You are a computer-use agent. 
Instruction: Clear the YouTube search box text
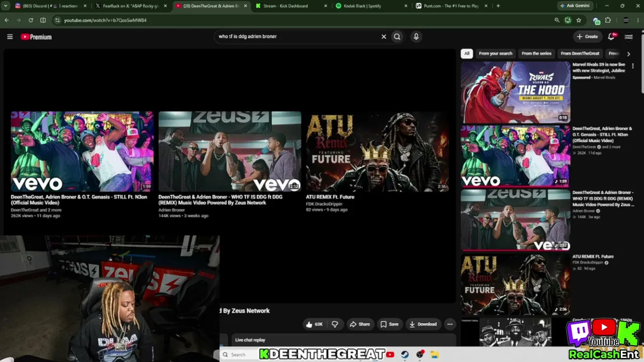[x=383, y=36]
